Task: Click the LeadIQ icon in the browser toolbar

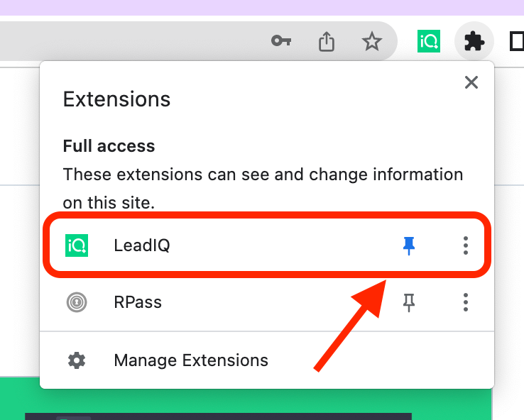Action: pos(429,42)
